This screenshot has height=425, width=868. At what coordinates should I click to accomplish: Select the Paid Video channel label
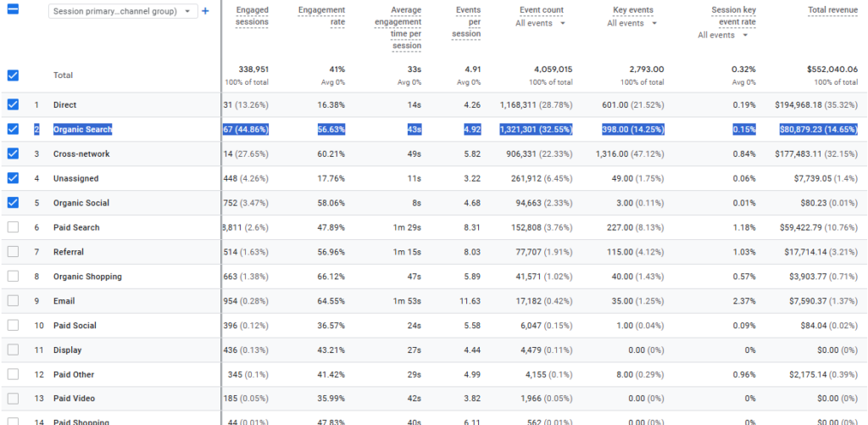[x=75, y=399]
